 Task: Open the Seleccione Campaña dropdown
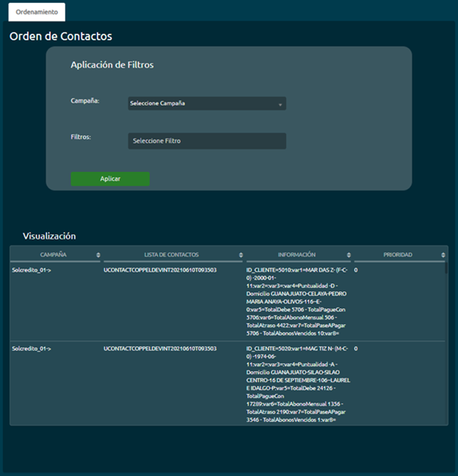[207, 103]
